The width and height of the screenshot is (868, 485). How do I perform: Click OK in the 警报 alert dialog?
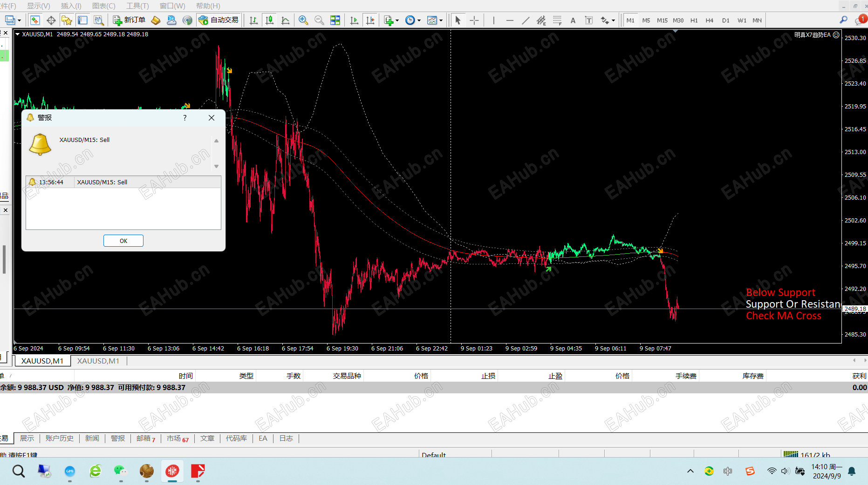(123, 241)
